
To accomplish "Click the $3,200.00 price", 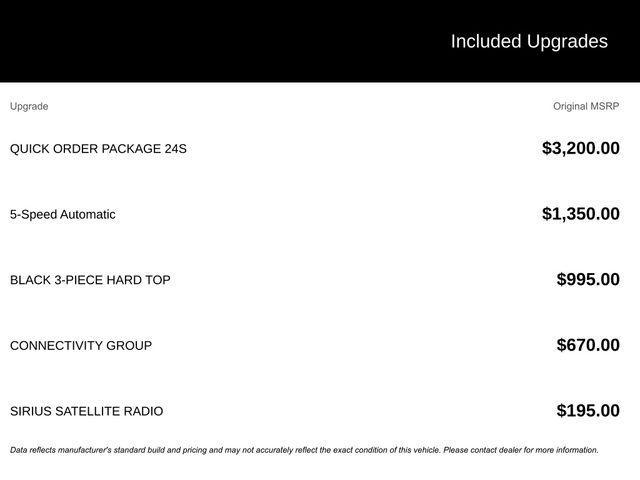I will tap(580, 149).
